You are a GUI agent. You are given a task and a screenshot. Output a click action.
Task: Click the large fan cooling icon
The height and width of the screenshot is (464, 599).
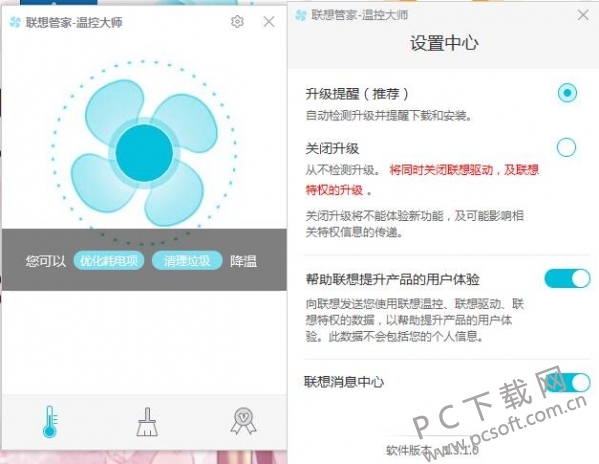coord(144,153)
